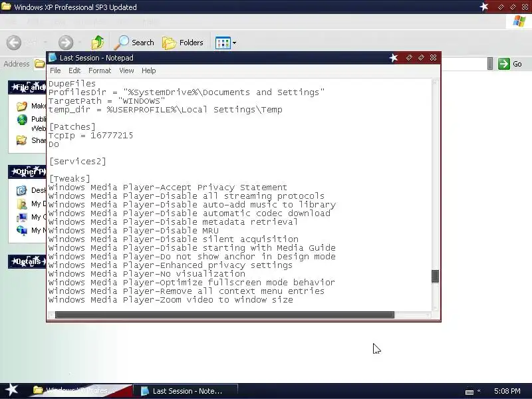Click the Publish to Web globe icon
532x399 pixels.
(22, 120)
